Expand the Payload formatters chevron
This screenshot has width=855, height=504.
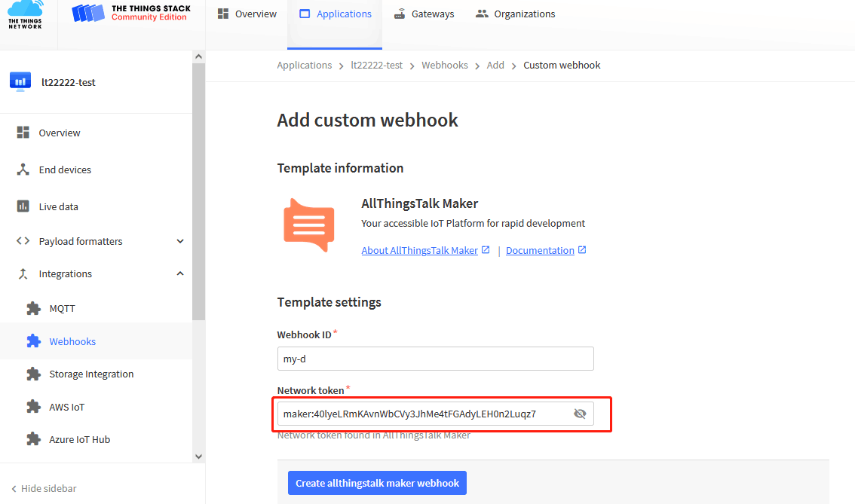click(x=180, y=241)
